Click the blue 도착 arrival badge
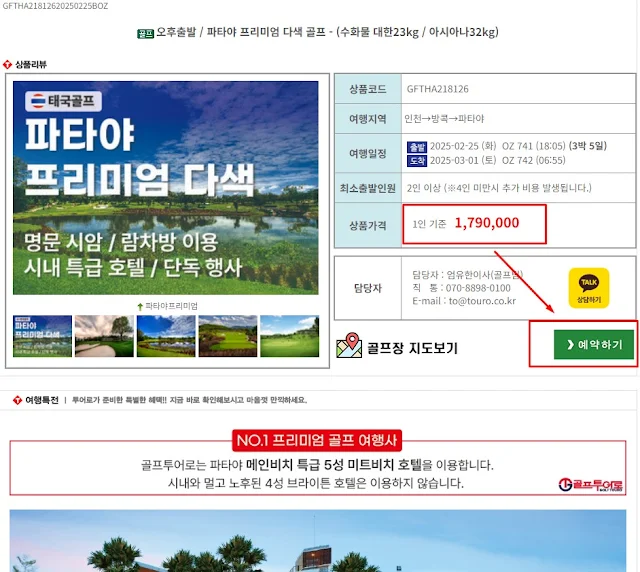The image size is (640, 572). coord(417,161)
